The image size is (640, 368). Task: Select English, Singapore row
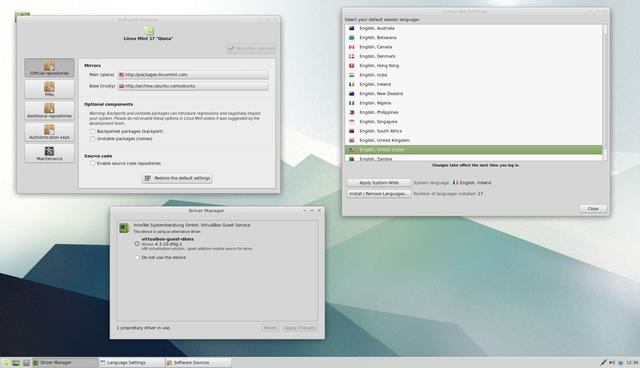point(473,122)
